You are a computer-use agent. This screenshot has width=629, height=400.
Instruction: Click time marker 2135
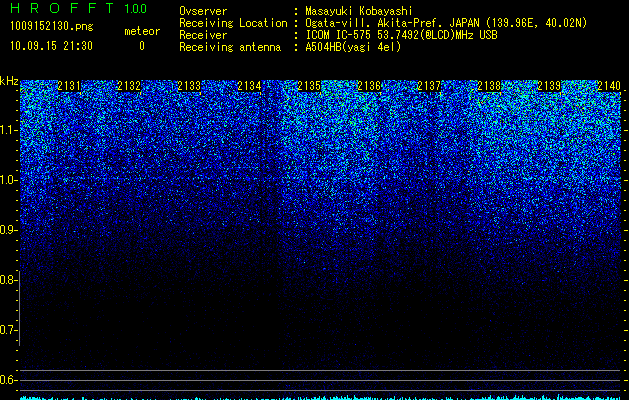(x=309, y=86)
